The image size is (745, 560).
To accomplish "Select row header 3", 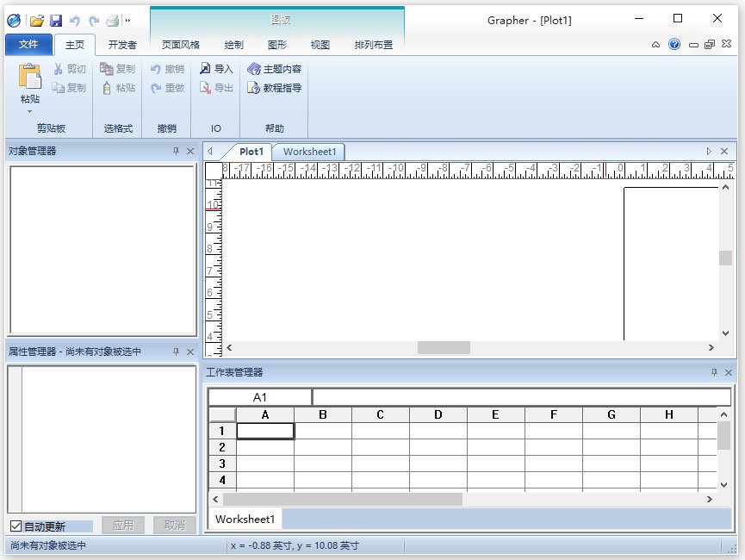I will click(x=222, y=464).
